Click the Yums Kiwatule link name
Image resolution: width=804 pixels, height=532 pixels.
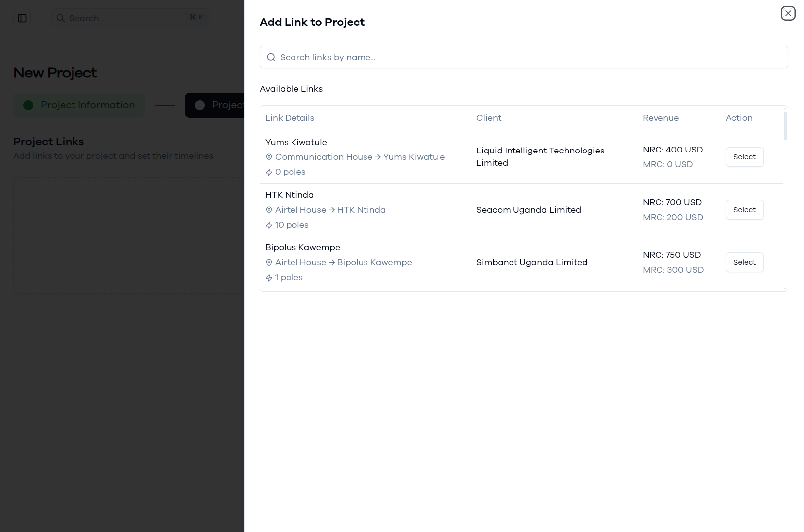pyautogui.click(x=296, y=142)
